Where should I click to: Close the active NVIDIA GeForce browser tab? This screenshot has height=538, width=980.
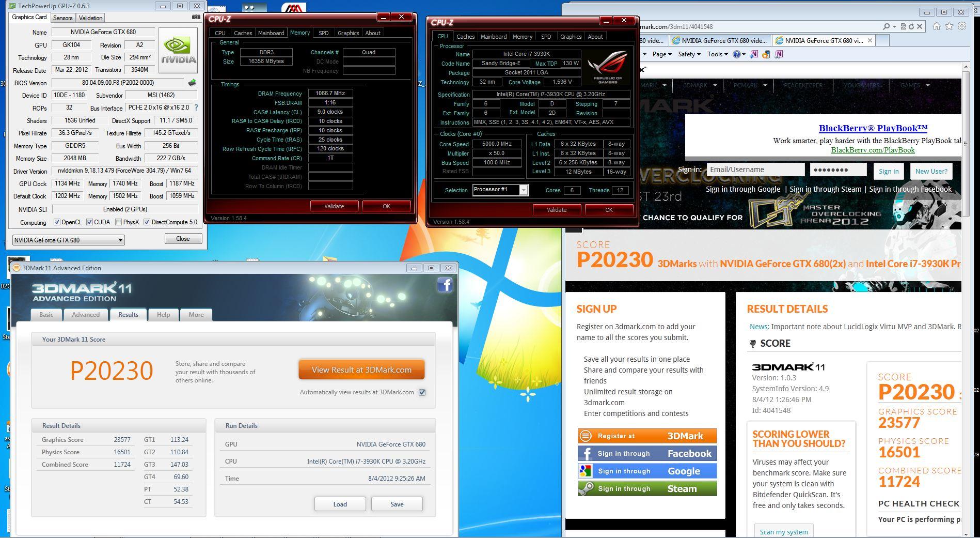click(x=870, y=40)
